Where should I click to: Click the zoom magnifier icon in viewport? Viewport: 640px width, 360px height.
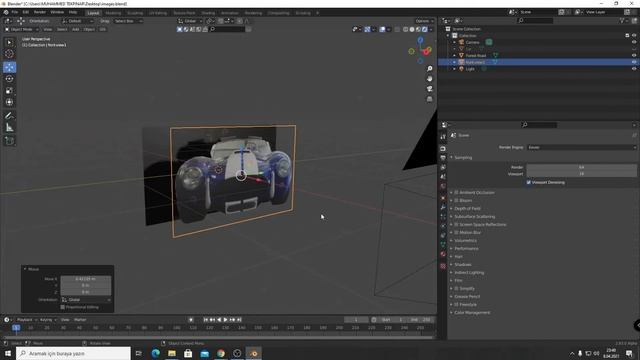pyautogui.click(x=429, y=69)
